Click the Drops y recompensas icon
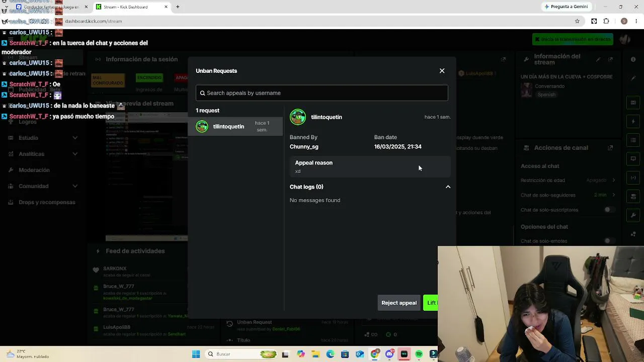Viewport: 644px width, 362px height. tap(11, 202)
